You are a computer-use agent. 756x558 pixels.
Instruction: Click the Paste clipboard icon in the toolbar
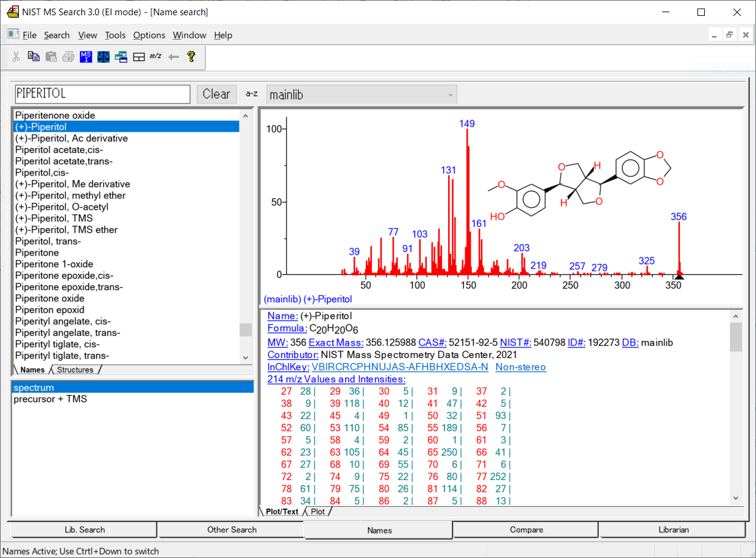tap(51, 57)
